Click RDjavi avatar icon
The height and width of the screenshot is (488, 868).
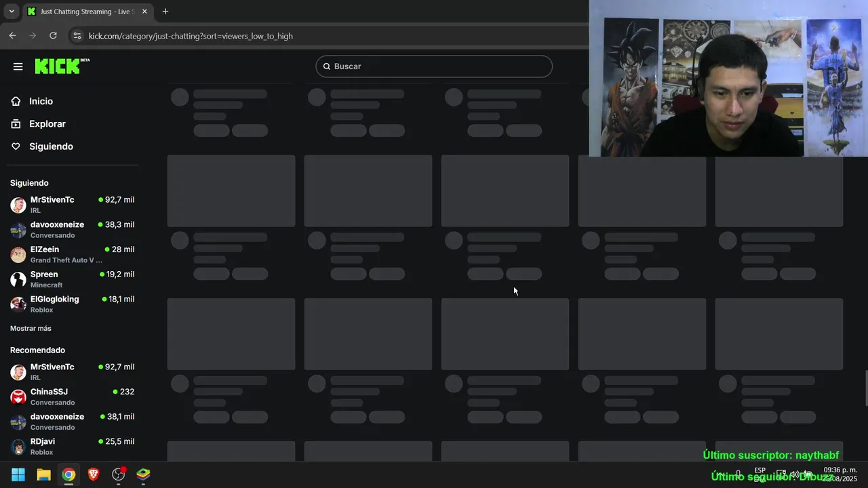click(18, 447)
